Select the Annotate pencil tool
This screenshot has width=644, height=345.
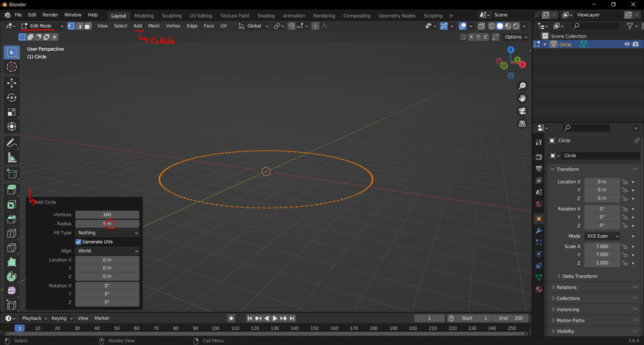[x=11, y=143]
